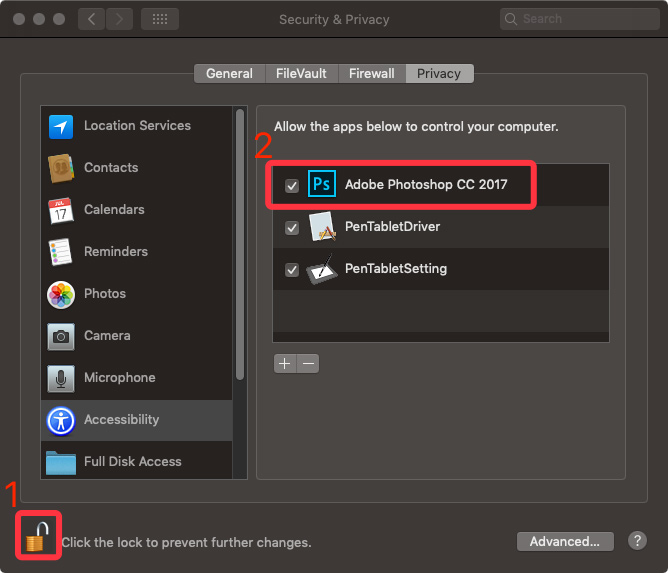Open the Camera privacy category

[136, 336]
